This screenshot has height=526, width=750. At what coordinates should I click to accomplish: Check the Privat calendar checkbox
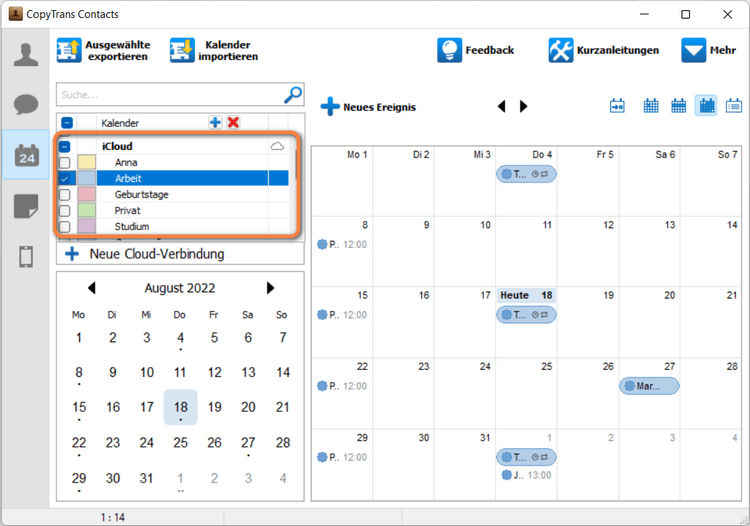pos(65,210)
